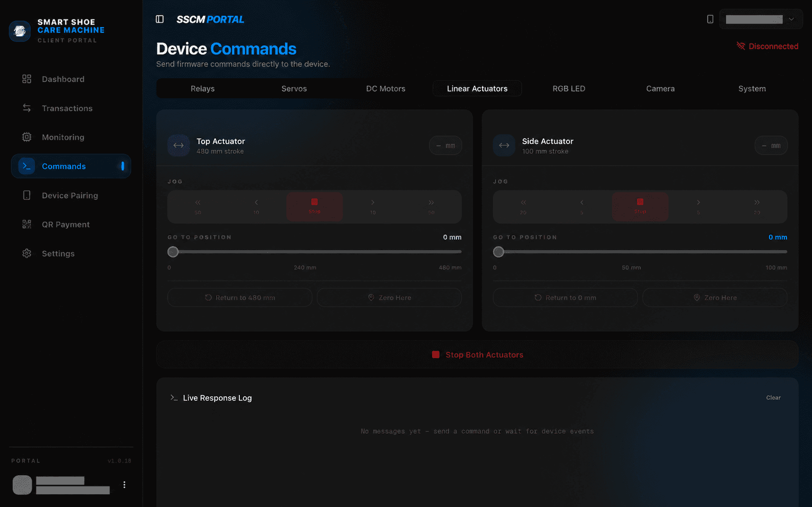This screenshot has height=507, width=812.
Task: Switch to the Relays tab
Action: coord(202,89)
